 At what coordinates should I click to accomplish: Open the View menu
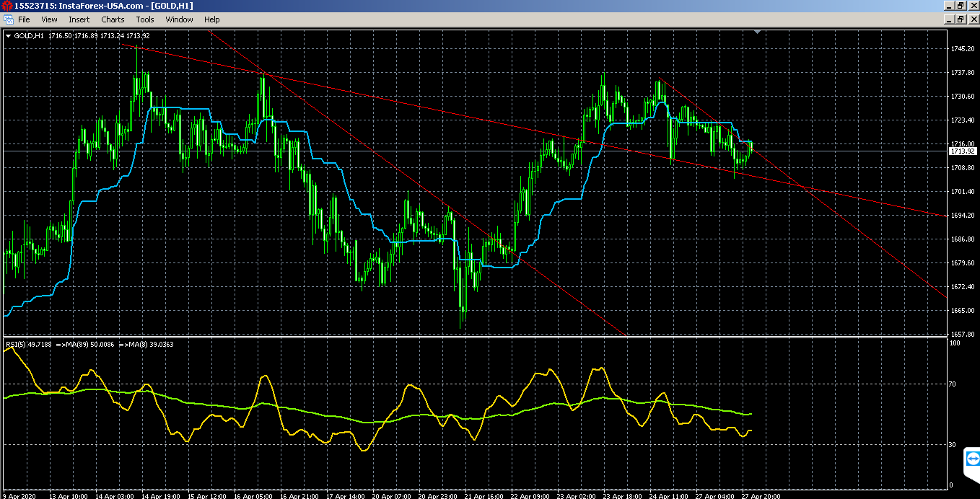[x=49, y=19]
